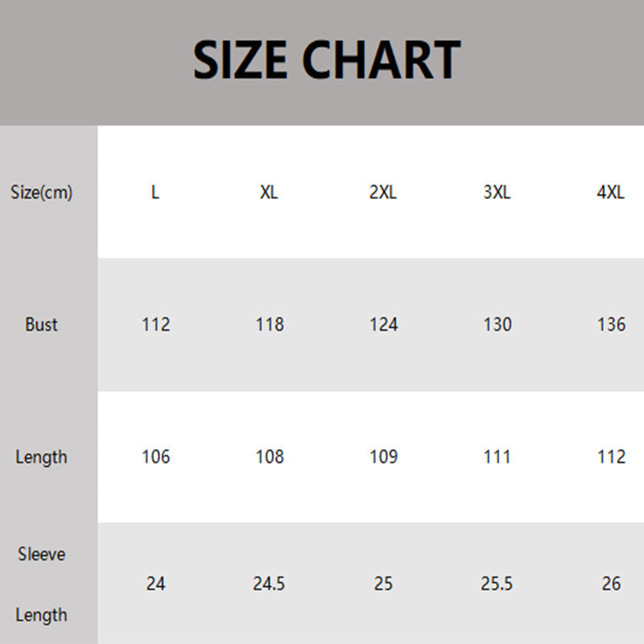Click bust value 130

click(497, 324)
